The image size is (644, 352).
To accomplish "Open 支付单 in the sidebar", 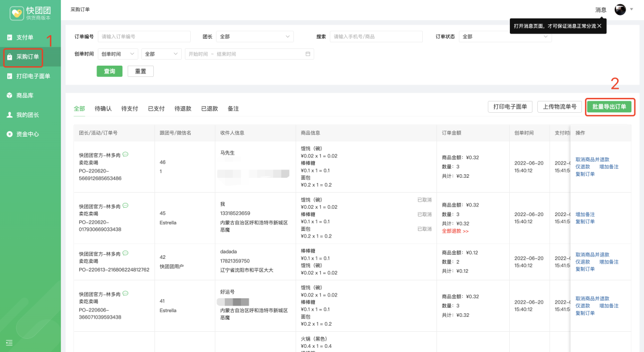I will (x=24, y=37).
